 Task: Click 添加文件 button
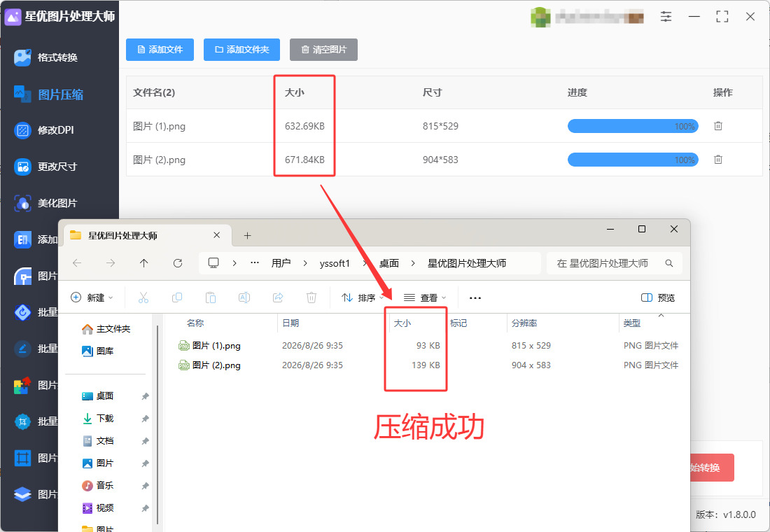(x=160, y=50)
